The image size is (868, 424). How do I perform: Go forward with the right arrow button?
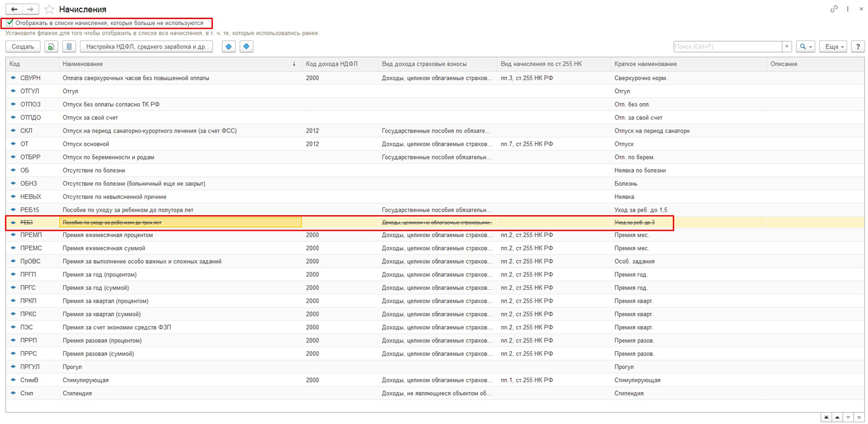(x=31, y=9)
